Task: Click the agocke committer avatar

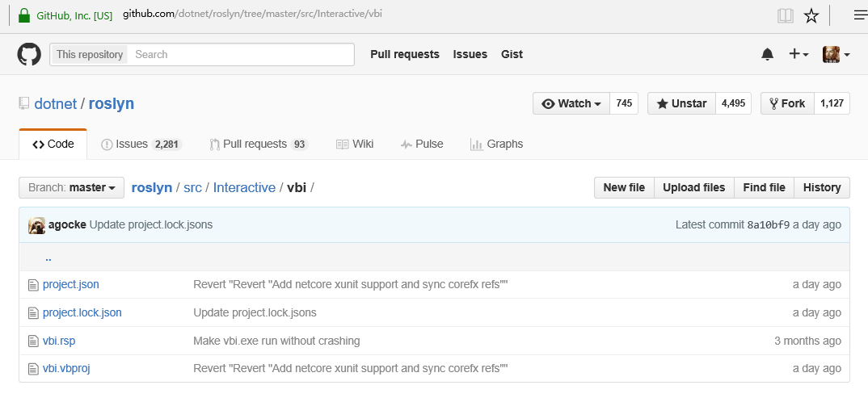Action: click(36, 225)
